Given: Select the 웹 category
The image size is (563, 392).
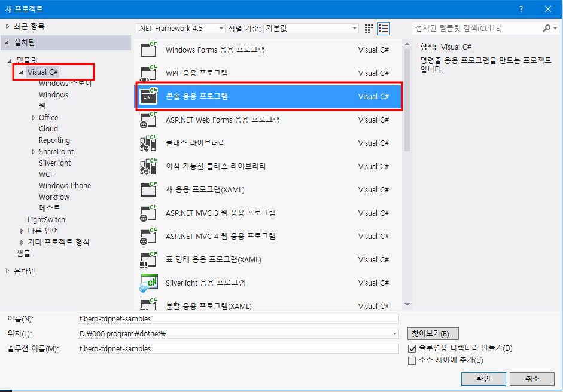Looking at the screenshot, I should [x=42, y=106].
